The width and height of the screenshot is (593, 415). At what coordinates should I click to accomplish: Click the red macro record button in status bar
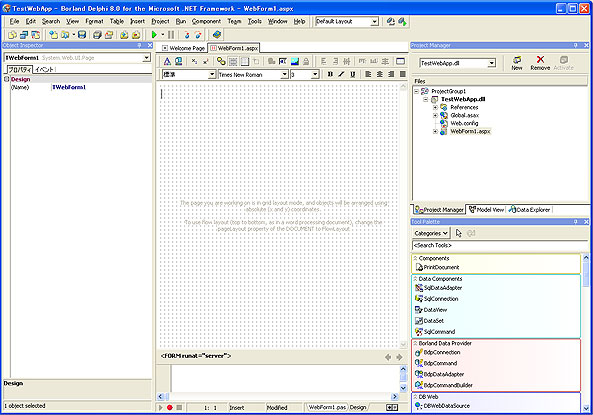tap(169, 407)
